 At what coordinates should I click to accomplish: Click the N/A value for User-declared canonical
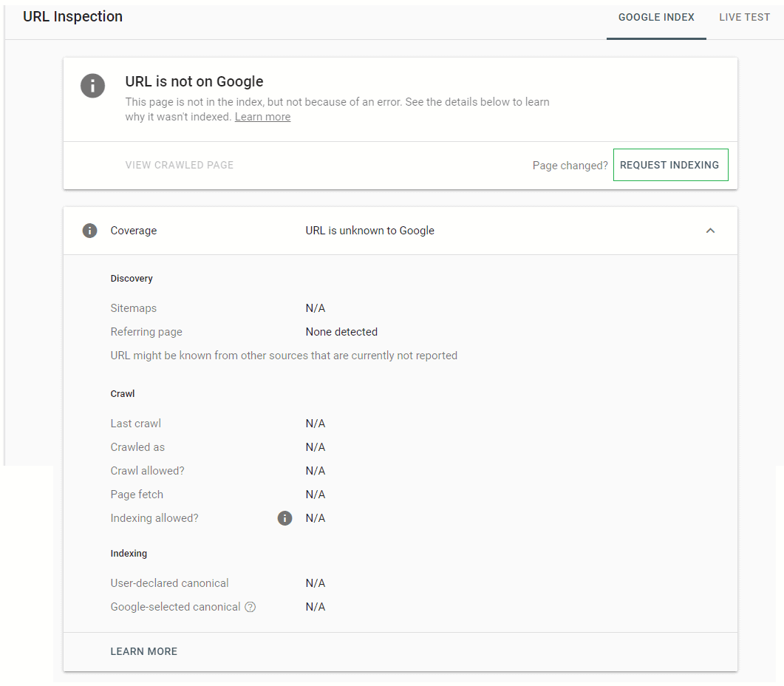[316, 583]
